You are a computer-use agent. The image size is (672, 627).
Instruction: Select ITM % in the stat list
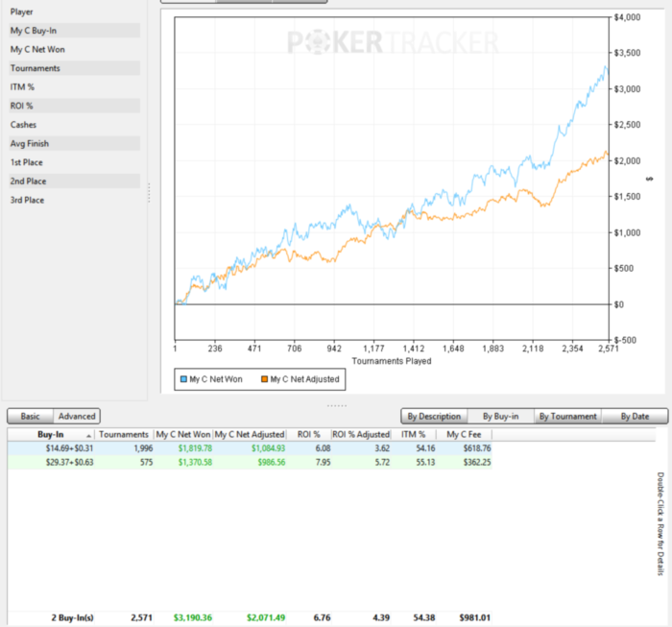(x=75, y=87)
